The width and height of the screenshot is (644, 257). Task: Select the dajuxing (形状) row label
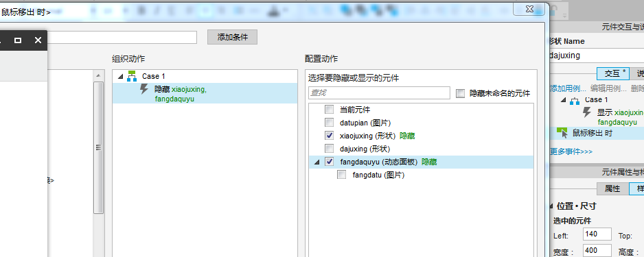tap(365, 149)
